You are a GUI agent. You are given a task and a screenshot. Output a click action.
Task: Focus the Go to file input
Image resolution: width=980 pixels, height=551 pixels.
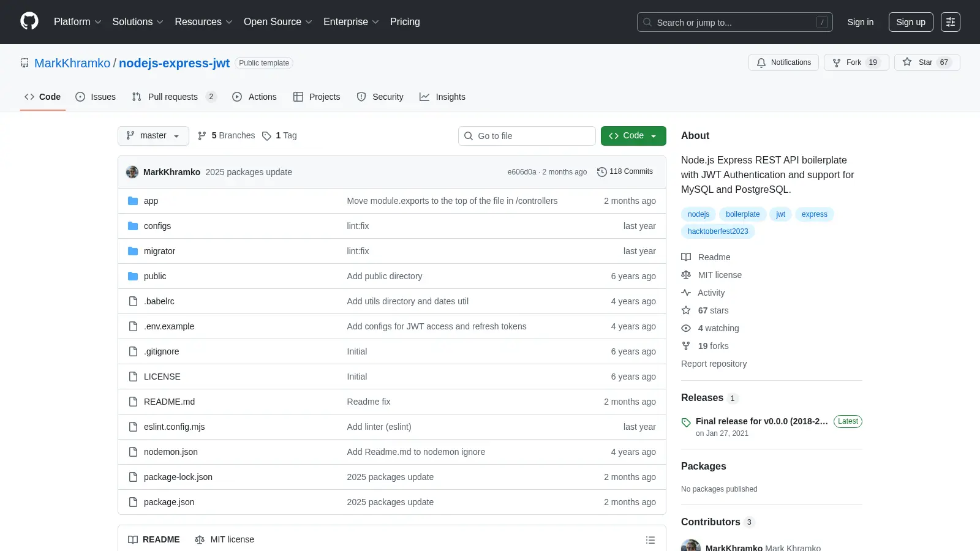click(527, 136)
